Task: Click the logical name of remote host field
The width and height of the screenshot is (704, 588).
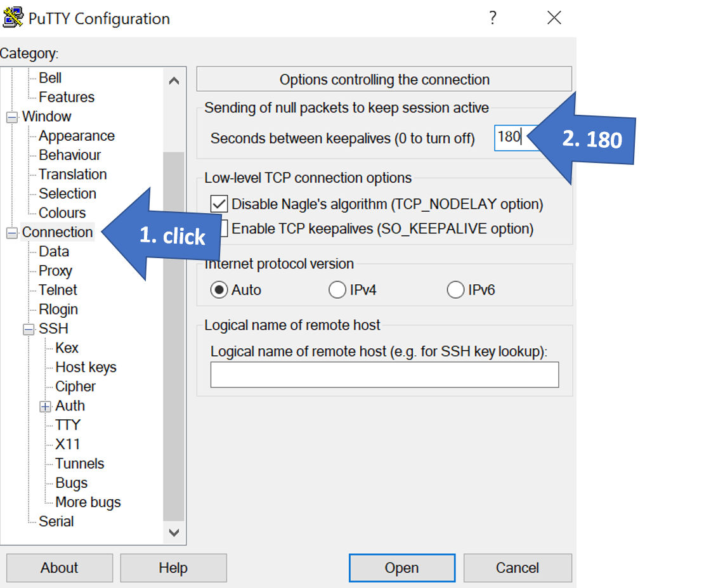Action: click(x=385, y=375)
